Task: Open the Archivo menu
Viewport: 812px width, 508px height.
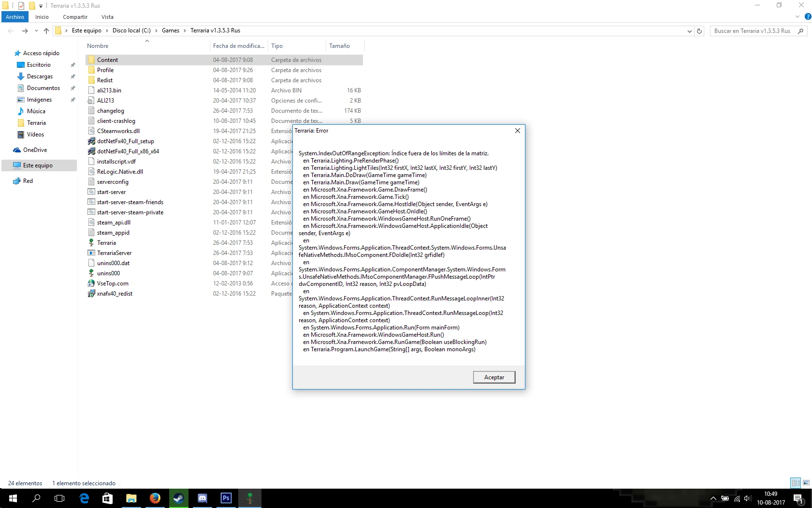Action: click(x=14, y=16)
